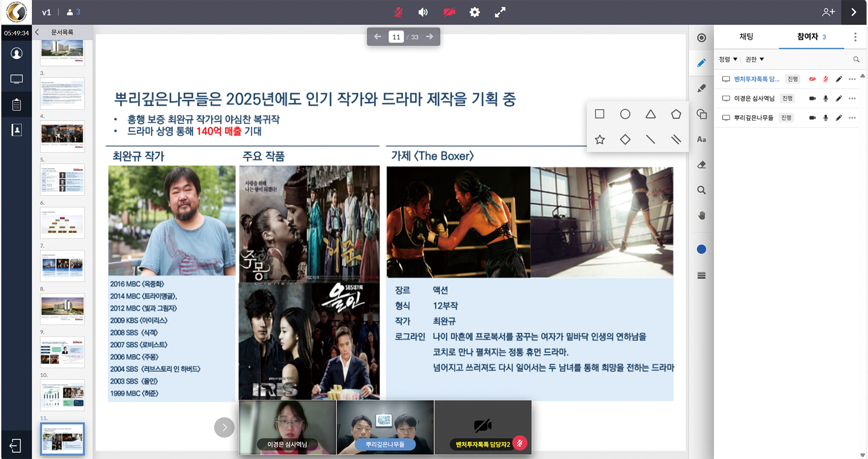Open more options for 뿌리깊은나무들 row
This screenshot has width=868, height=459.
click(852, 118)
